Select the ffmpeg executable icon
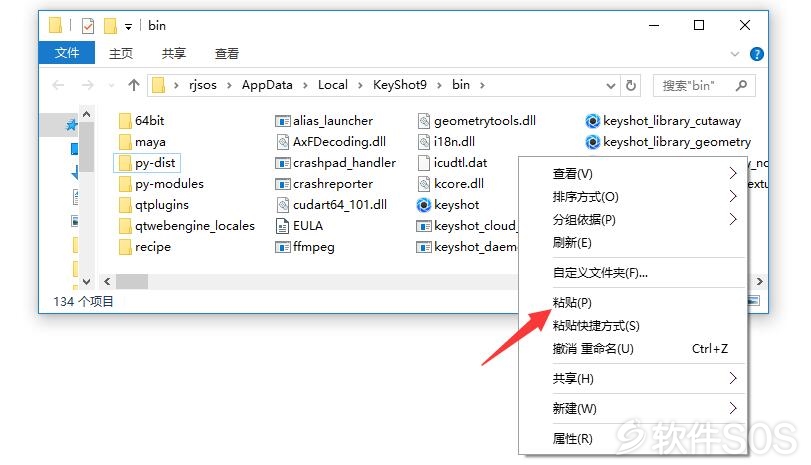811x465 pixels. point(282,248)
